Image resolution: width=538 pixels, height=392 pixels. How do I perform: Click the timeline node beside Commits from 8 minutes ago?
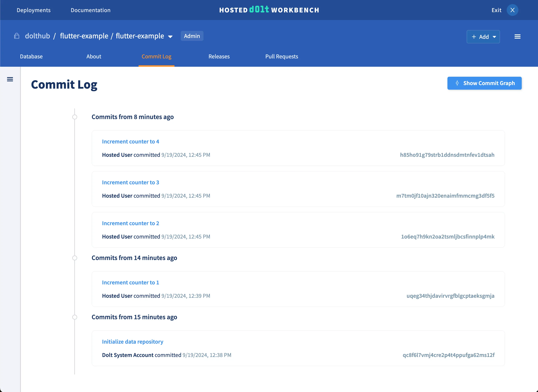75,117
